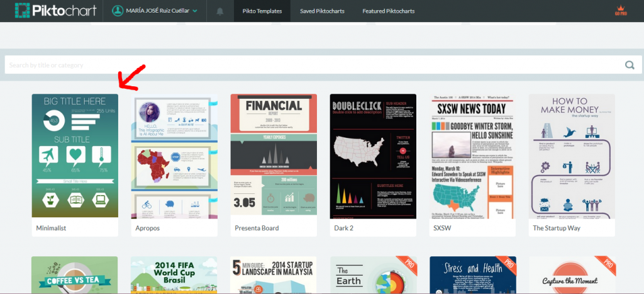
Task: Switch to Pikto Templates tab
Action: (x=262, y=11)
